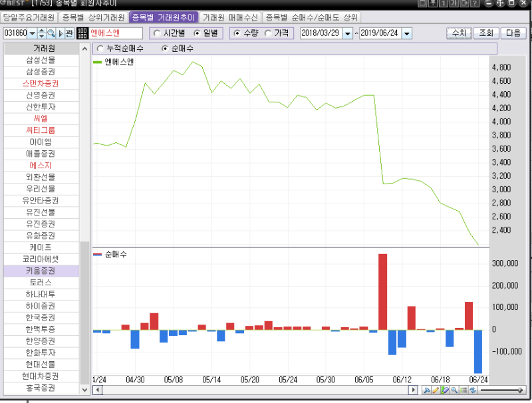Select the 수량 radio button
The height and width of the screenshot is (403, 532).
pos(237,33)
